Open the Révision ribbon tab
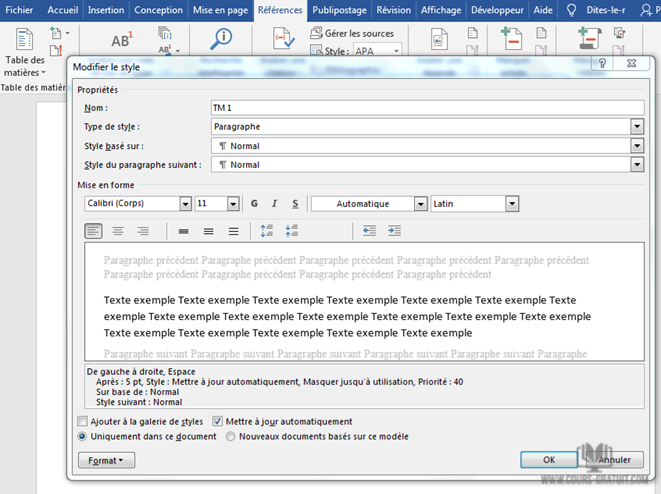 (x=393, y=10)
